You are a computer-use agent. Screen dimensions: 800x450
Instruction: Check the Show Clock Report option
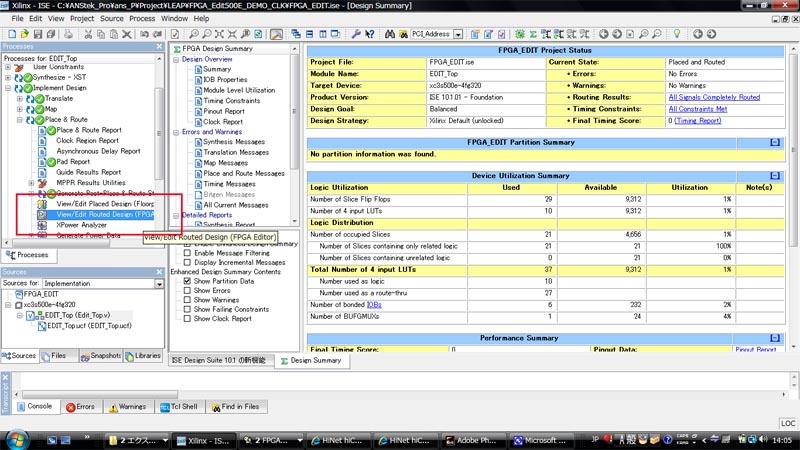(187, 318)
